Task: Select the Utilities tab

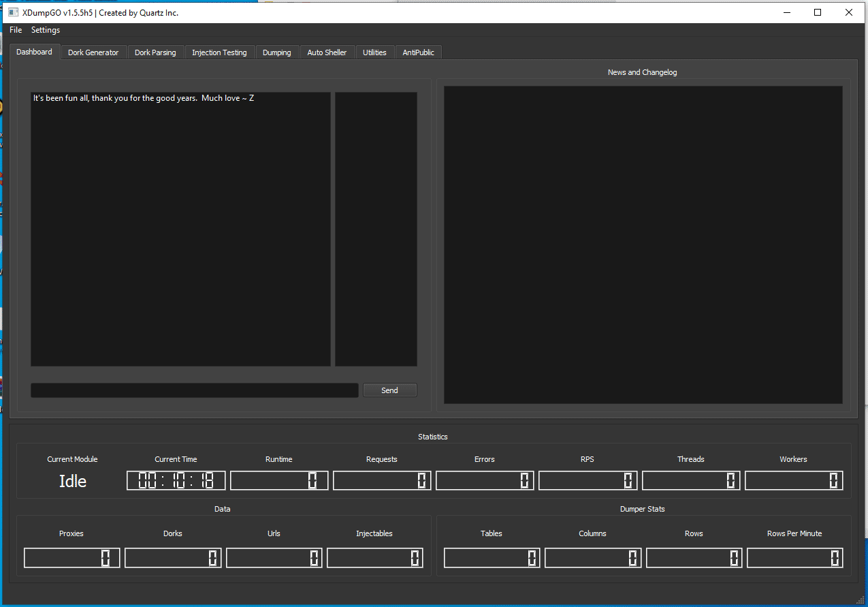Action: [x=374, y=52]
